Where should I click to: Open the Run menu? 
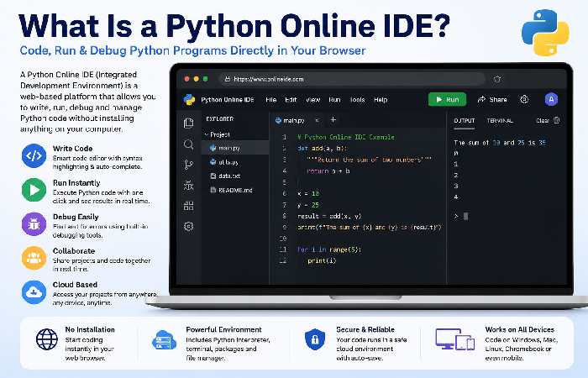[x=334, y=100]
